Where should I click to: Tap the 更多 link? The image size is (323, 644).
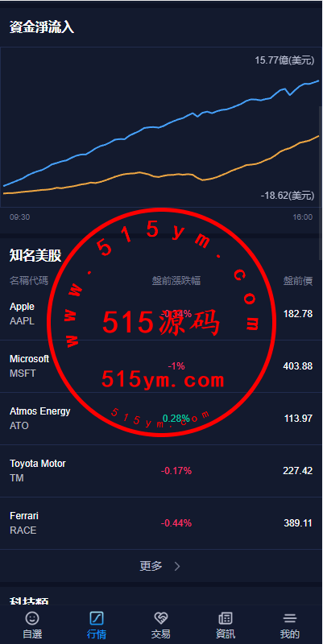click(151, 566)
